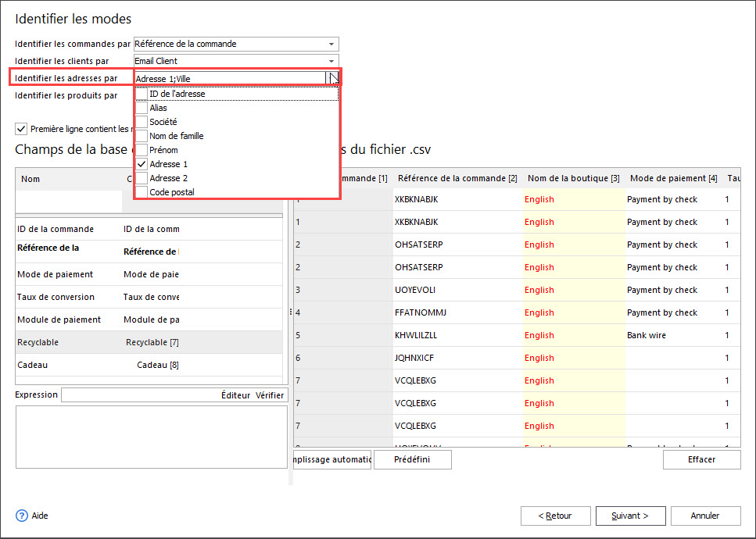Select 'Mode de paiement' field row
The height and width of the screenshot is (539, 756).
coord(149,274)
